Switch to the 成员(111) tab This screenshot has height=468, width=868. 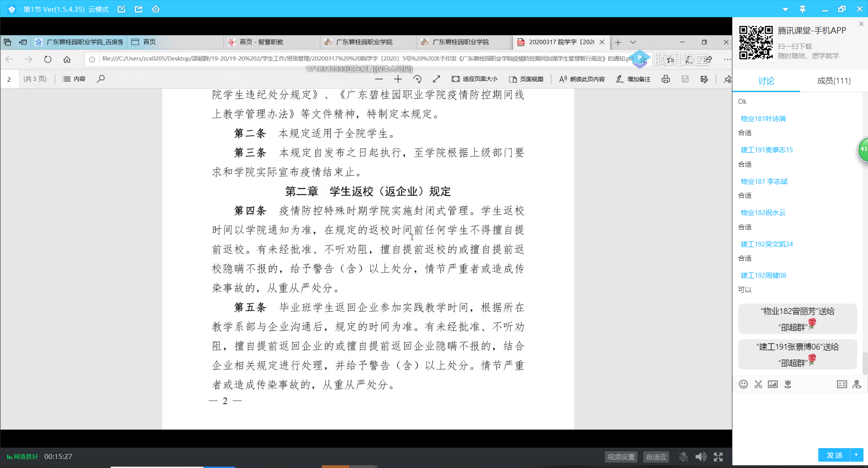pos(834,81)
